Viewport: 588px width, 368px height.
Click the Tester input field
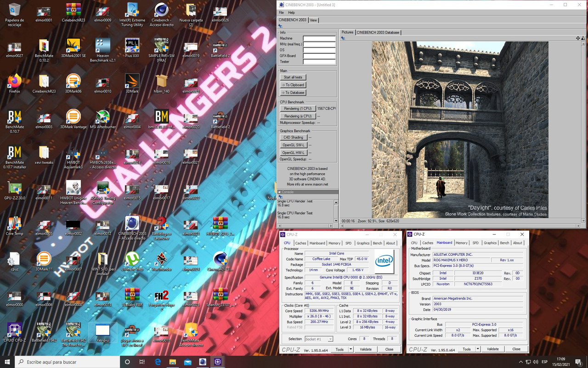click(x=319, y=62)
